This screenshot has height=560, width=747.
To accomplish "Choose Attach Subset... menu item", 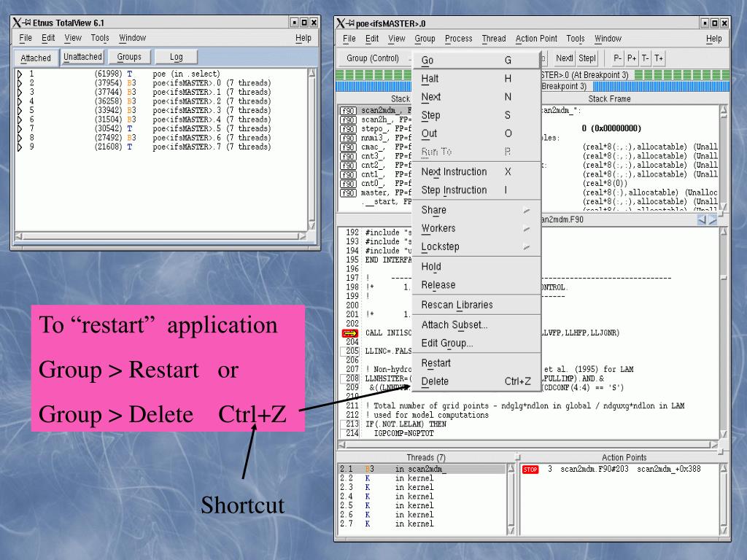I will coord(476,324).
